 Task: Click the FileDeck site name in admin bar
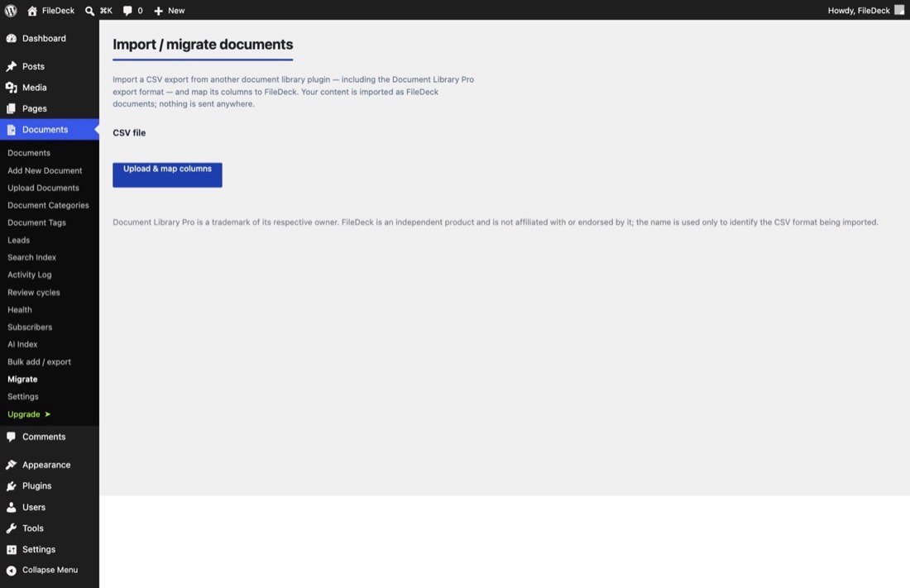[x=58, y=11]
